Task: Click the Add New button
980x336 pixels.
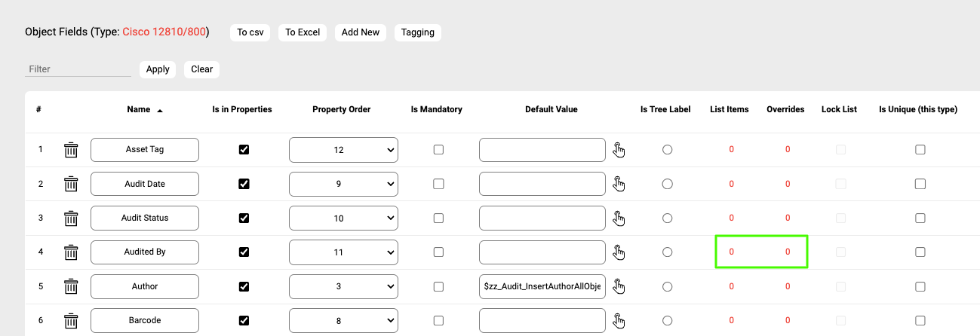Action: point(360,32)
